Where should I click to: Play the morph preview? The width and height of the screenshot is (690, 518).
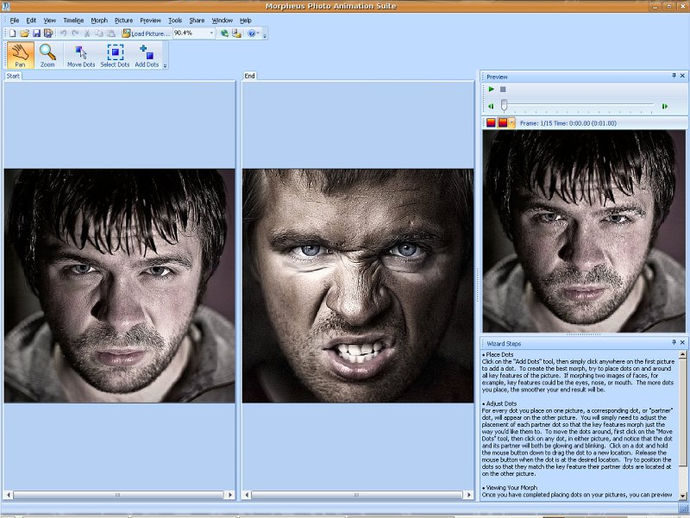click(x=491, y=89)
